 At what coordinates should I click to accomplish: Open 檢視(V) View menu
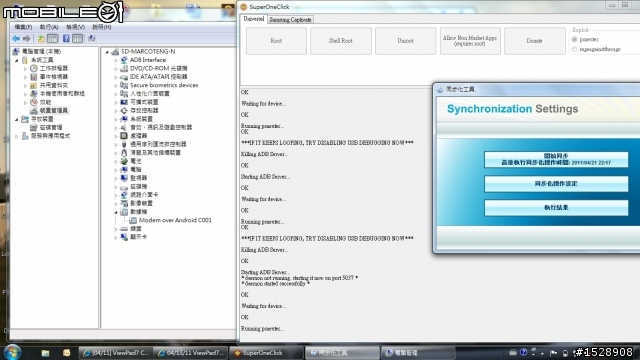click(75, 27)
